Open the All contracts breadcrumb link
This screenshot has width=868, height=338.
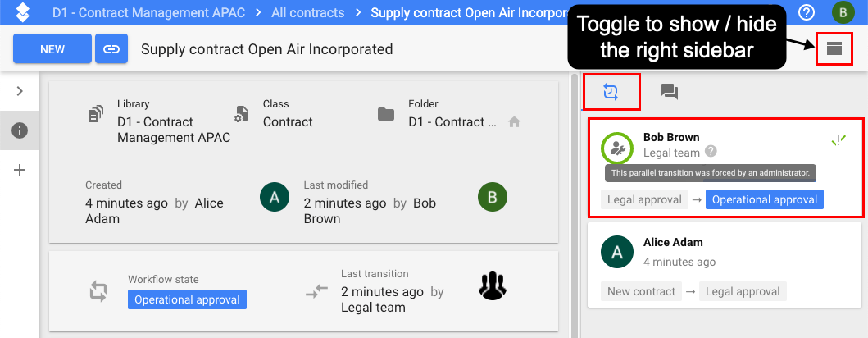tap(308, 12)
